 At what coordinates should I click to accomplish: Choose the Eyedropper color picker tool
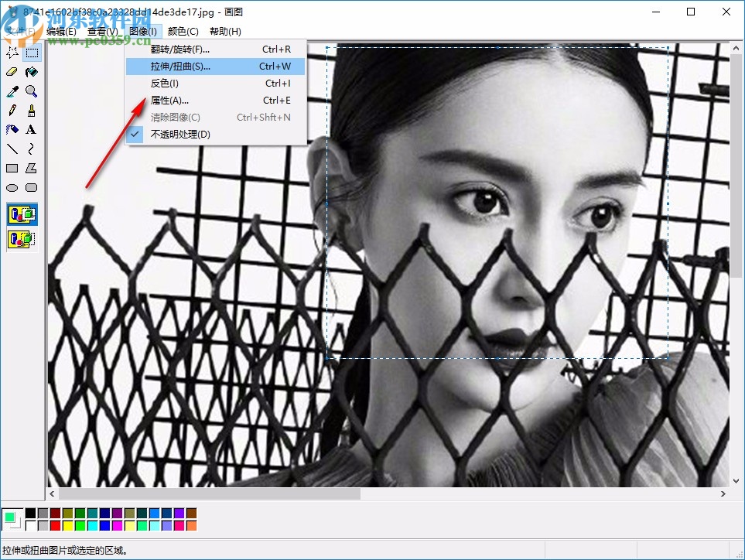coord(12,91)
